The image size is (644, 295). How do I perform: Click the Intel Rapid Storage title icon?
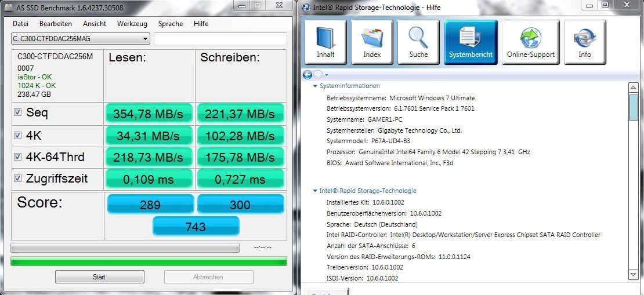(x=306, y=8)
